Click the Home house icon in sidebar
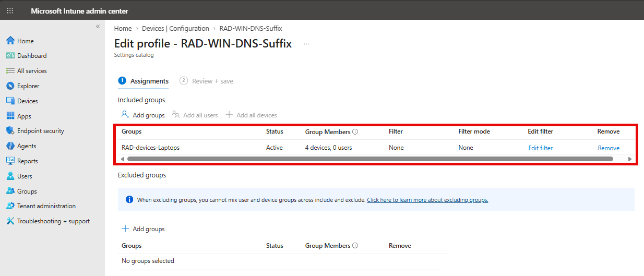This screenshot has height=276, width=644. tap(10, 41)
